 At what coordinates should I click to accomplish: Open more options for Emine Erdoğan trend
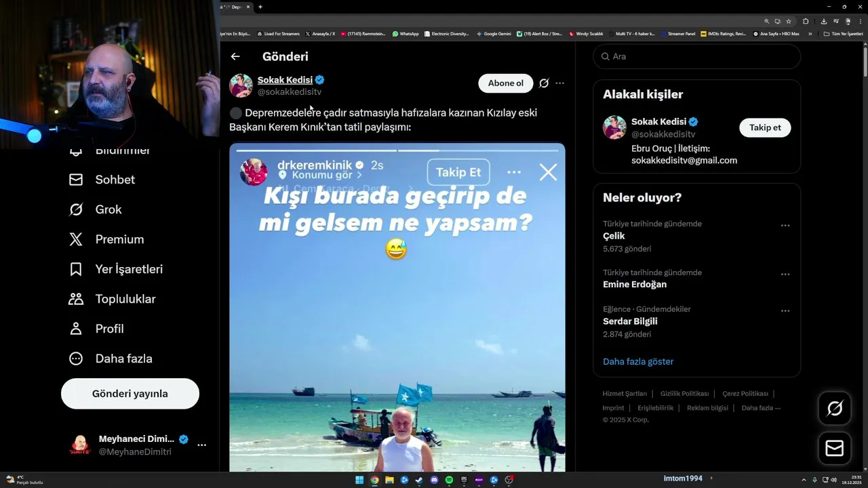click(785, 274)
